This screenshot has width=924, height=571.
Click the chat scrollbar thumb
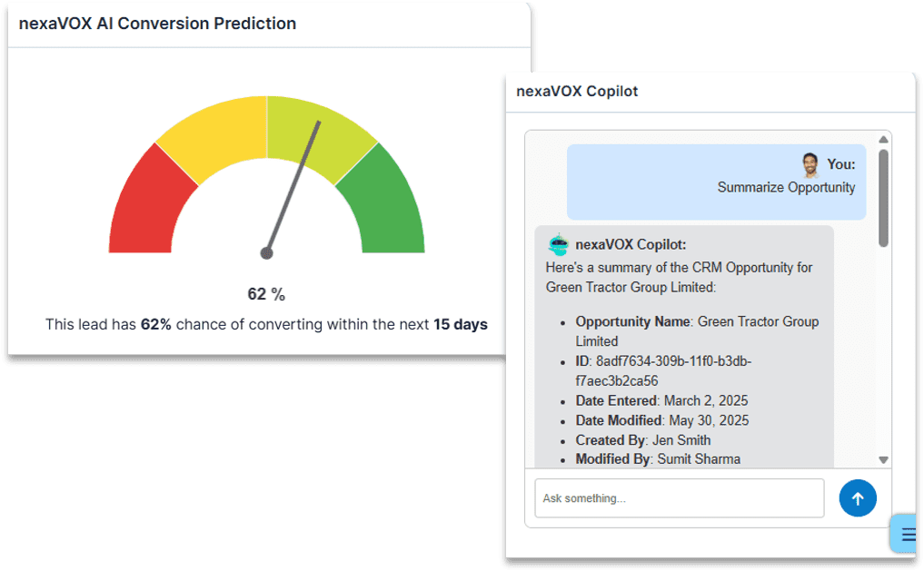(883, 197)
